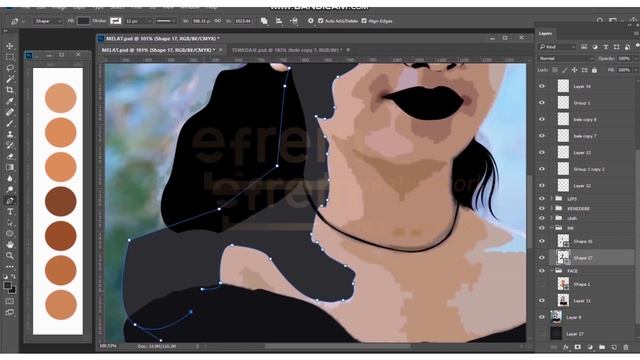Select the Gradient tool
The image size is (640, 360).
click(x=10, y=167)
